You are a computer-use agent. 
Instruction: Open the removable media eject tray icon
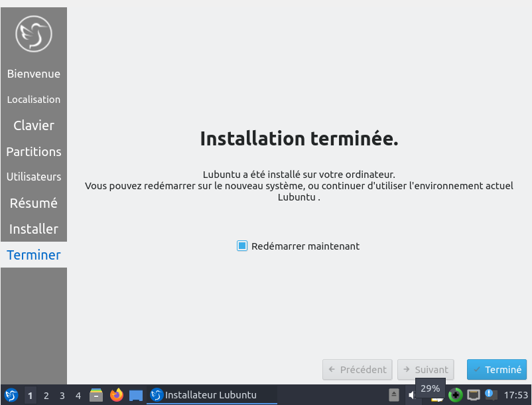tap(393, 395)
